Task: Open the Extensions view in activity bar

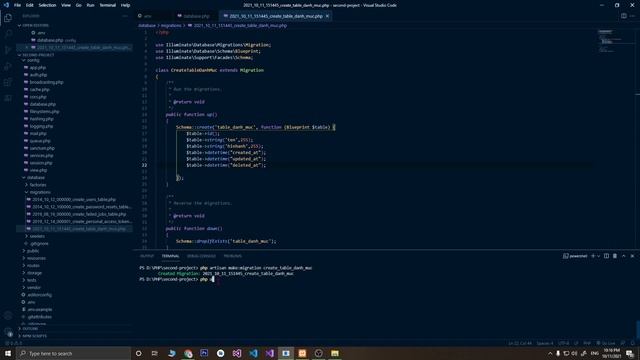Action: click(8, 82)
